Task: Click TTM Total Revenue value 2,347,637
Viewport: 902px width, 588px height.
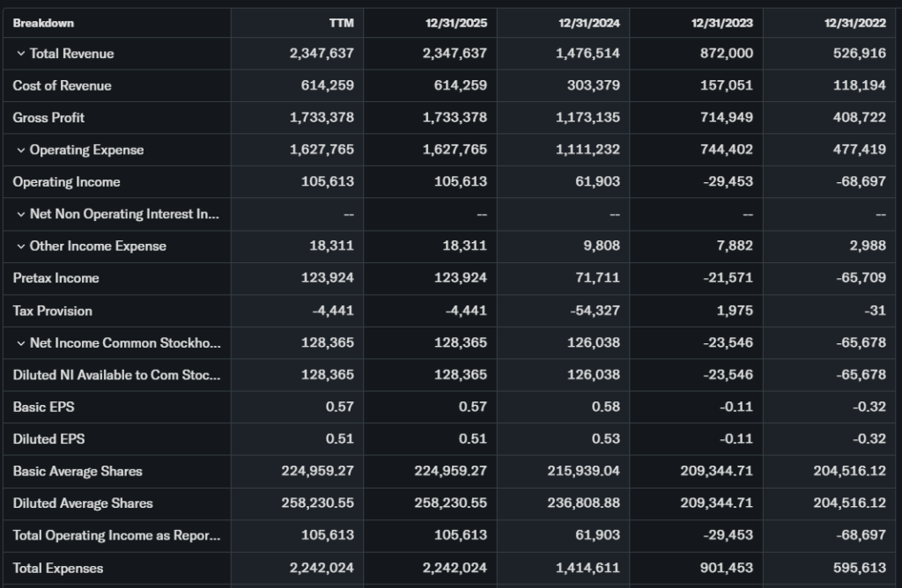Action: pyautogui.click(x=322, y=54)
